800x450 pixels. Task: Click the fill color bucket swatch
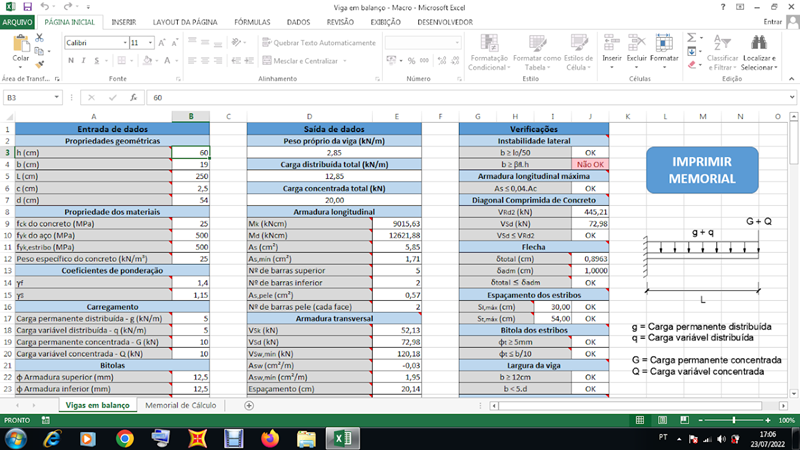pos(147,61)
